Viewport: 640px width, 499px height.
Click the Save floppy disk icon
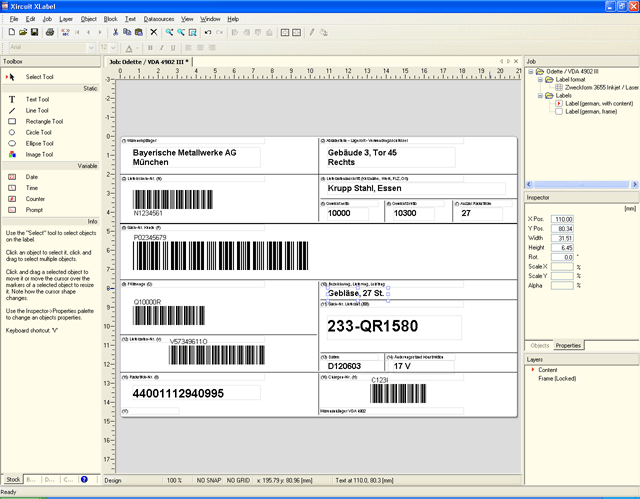34,32
